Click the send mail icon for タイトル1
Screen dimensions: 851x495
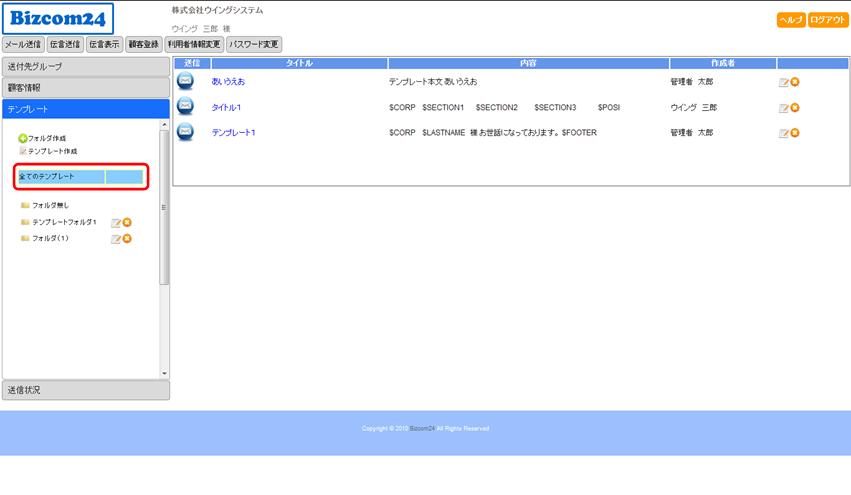[x=185, y=107]
